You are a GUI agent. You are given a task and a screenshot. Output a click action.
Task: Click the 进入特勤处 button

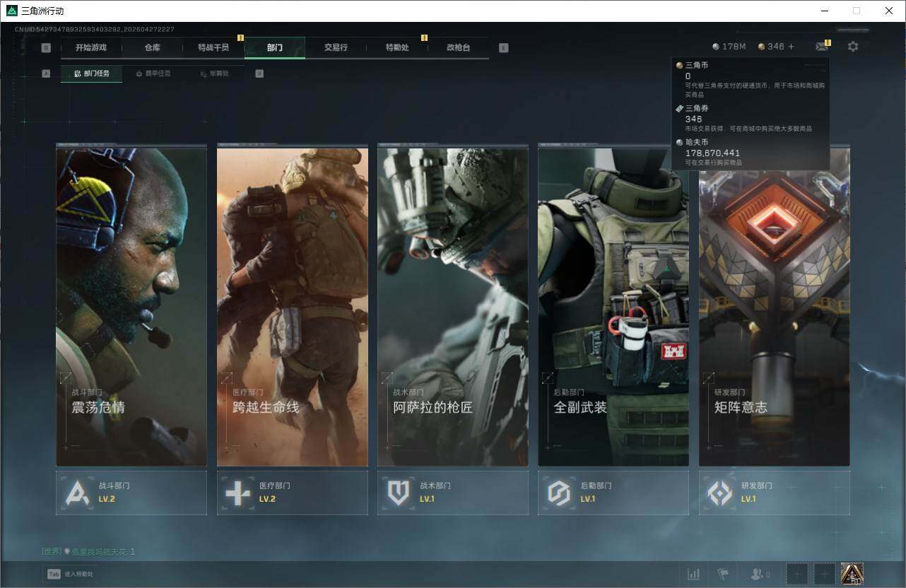(x=71, y=574)
